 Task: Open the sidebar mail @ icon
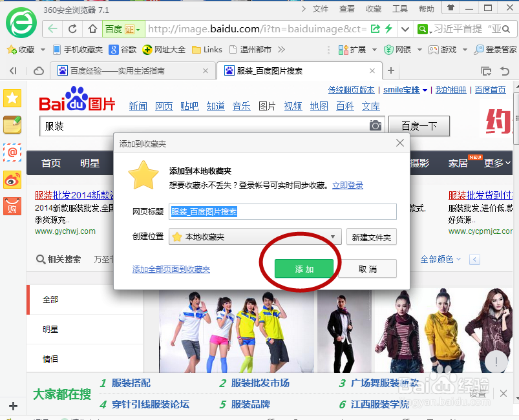pos(12,152)
